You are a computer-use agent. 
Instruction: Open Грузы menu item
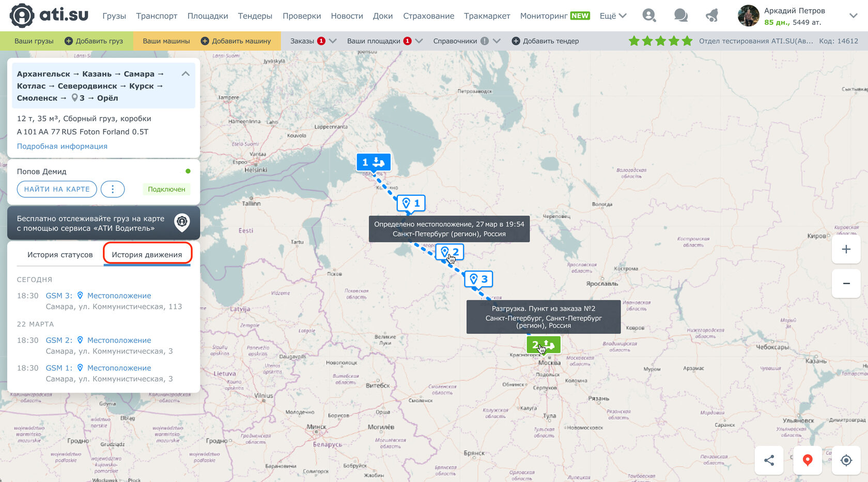pos(114,16)
